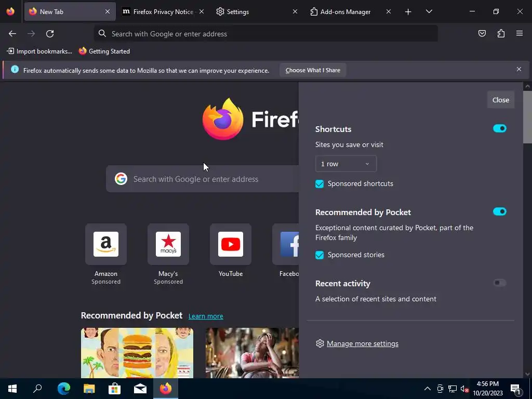Click the network tray icon
The width and height of the screenshot is (532, 399).
453,389
